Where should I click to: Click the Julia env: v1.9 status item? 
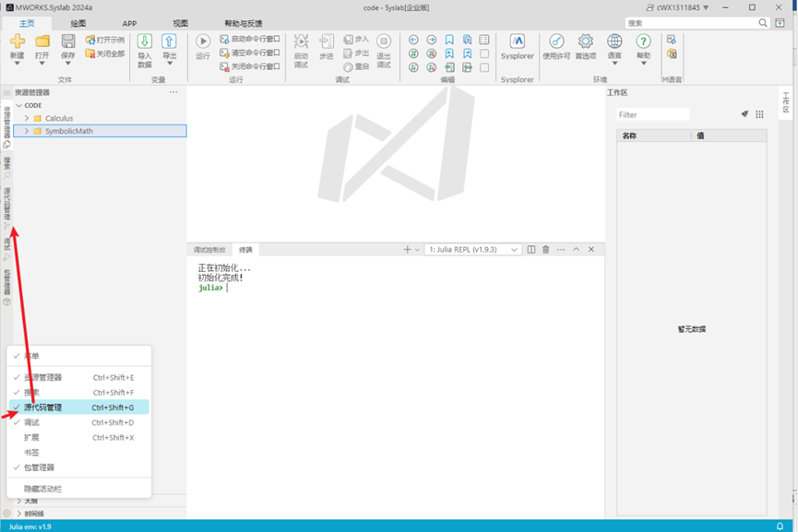click(x=30, y=526)
